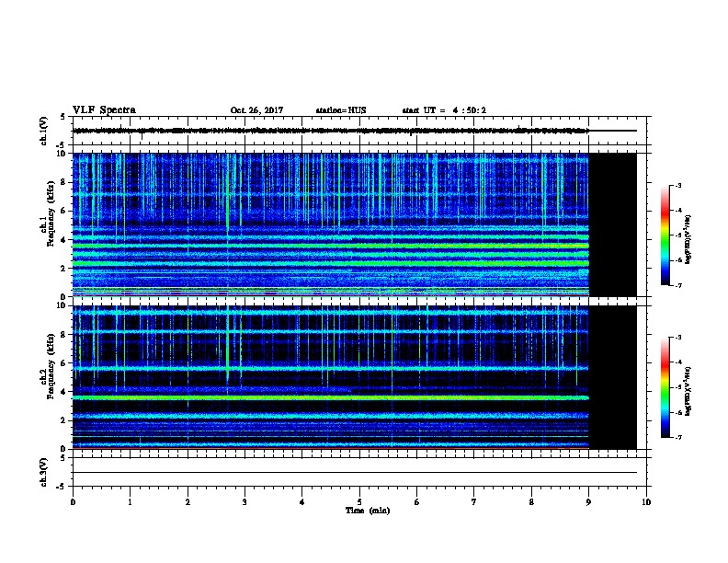Click the ch.2 frequency axis "2" tick label
This screenshot has height=563, width=728.
click(63, 420)
